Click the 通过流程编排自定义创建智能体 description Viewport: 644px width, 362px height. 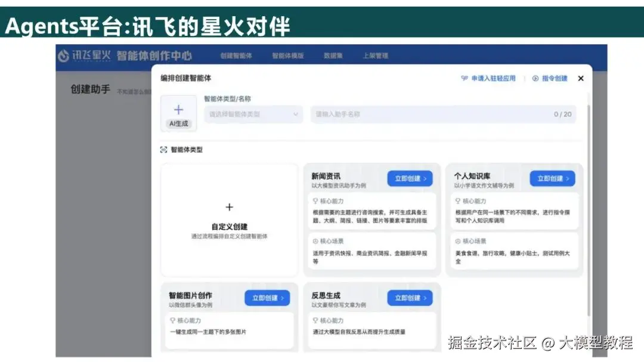coord(229,236)
